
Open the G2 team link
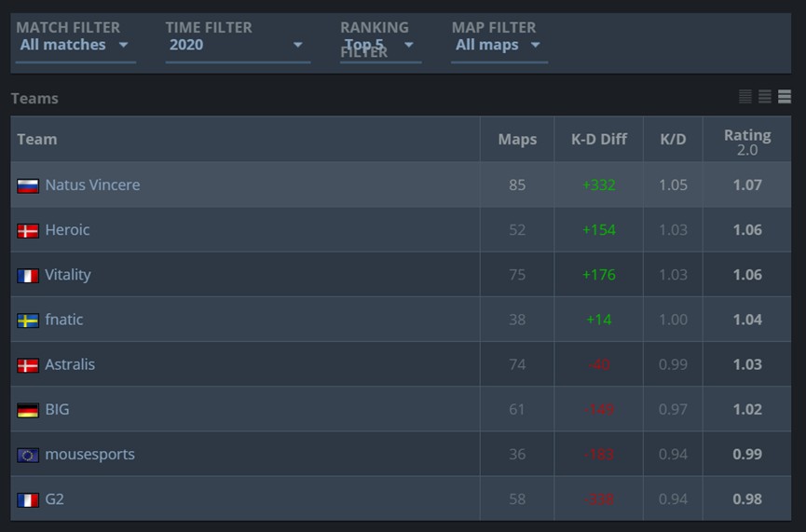point(55,499)
